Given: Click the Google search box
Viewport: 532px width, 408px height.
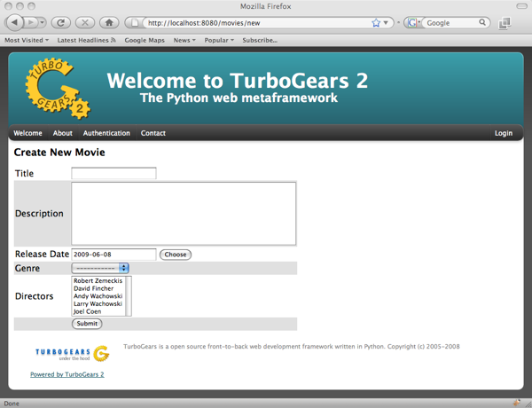Looking at the screenshot, I should point(451,23).
